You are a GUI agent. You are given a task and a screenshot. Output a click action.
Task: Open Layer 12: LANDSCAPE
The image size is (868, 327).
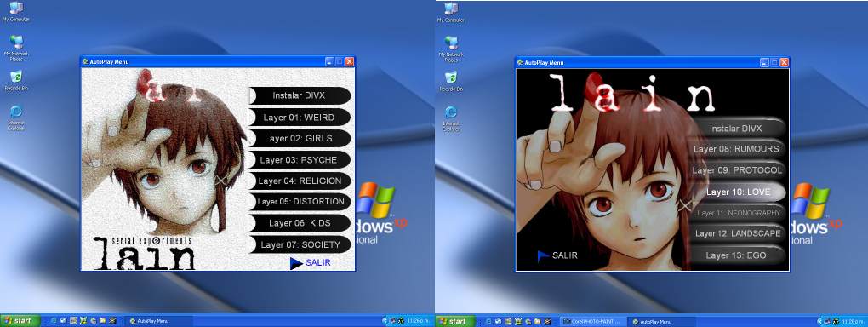pos(736,234)
